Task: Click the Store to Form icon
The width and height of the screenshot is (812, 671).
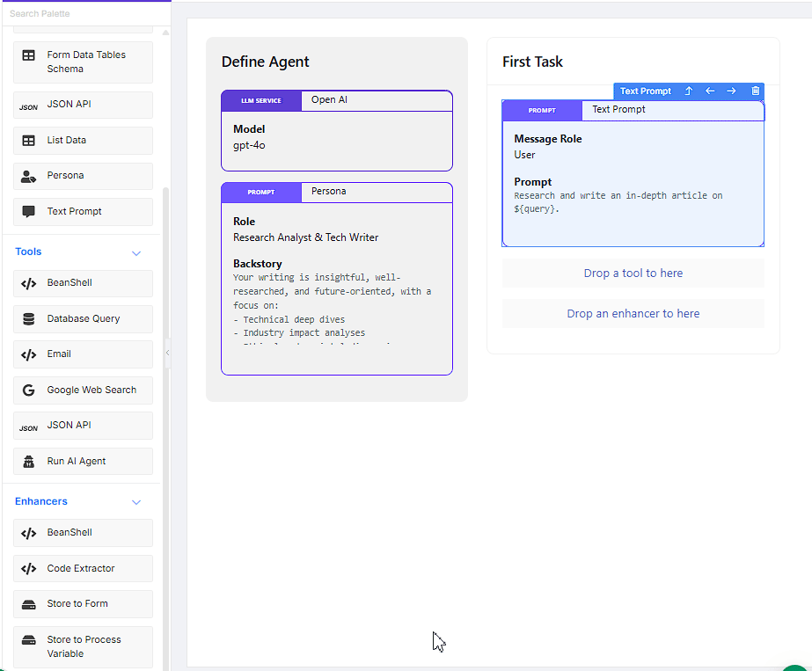Action: (29, 604)
